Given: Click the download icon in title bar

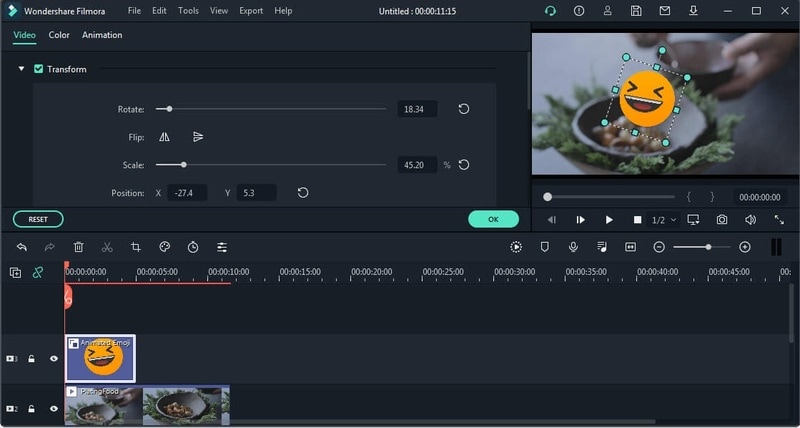Looking at the screenshot, I should pos(693,11).
